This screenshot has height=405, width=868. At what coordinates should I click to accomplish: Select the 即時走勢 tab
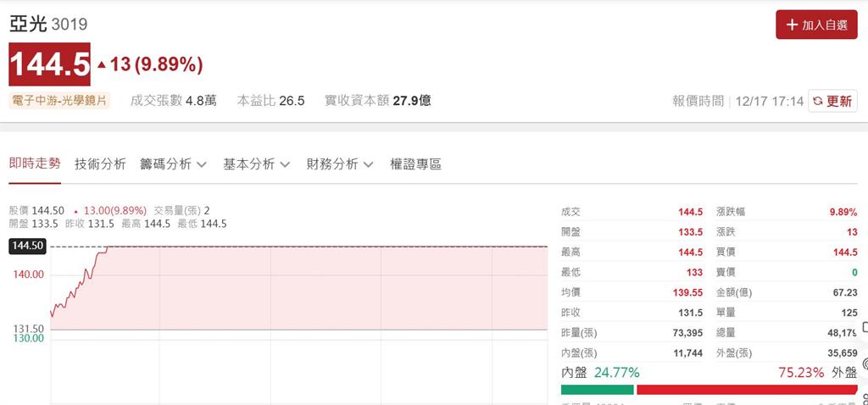point(34,164)
